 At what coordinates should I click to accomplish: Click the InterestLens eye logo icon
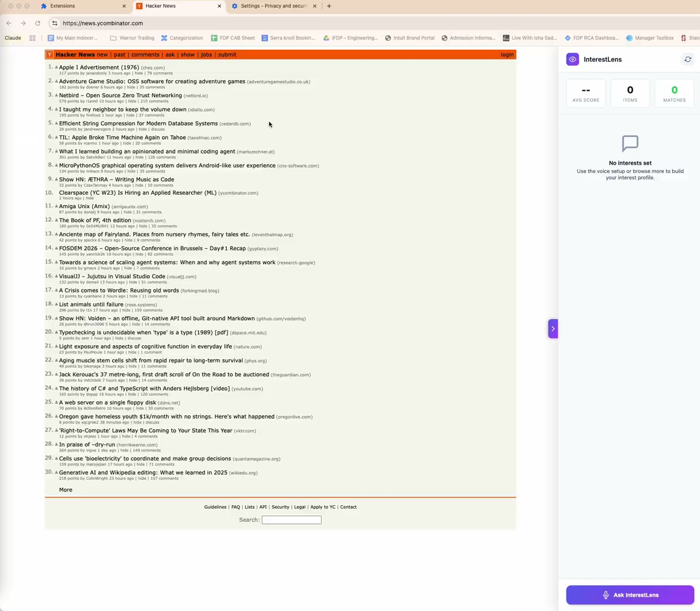tap(572, 59)
